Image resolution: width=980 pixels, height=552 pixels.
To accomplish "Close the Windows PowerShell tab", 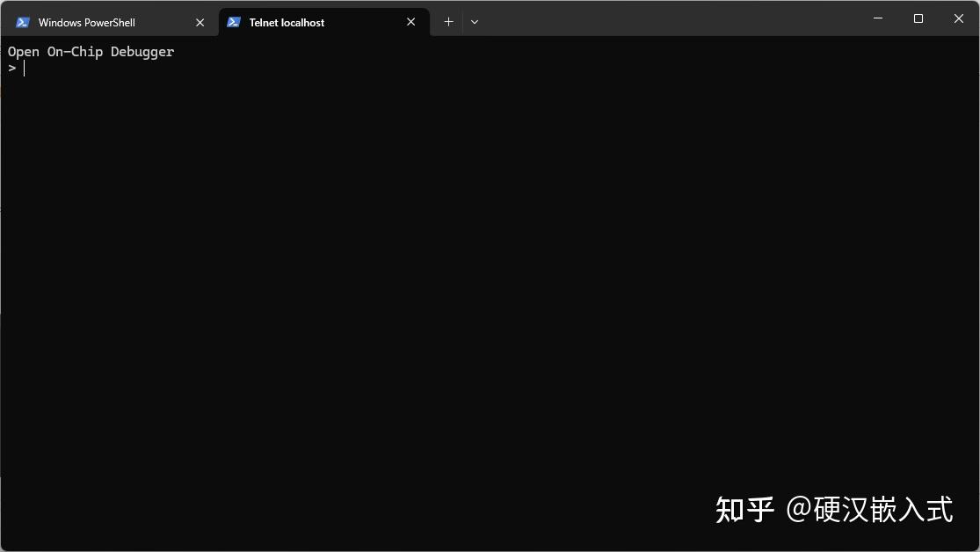I will point(200,22).
